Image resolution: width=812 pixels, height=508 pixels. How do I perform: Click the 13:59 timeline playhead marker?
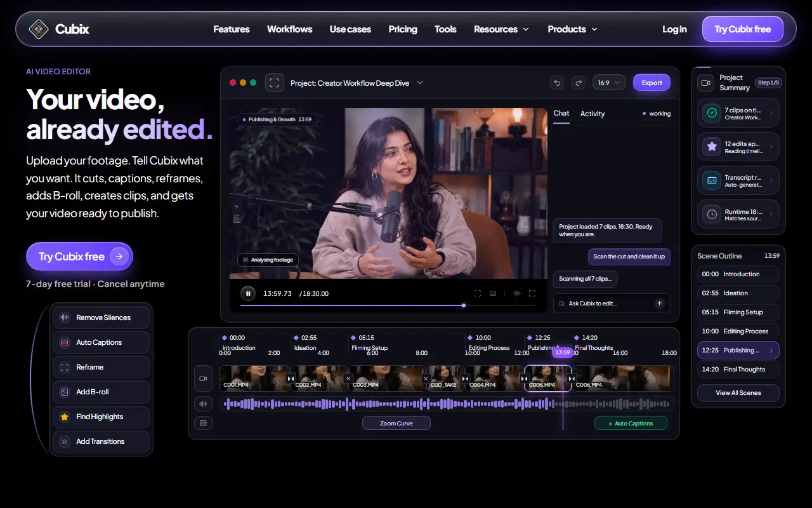click(x=563, y=352)
